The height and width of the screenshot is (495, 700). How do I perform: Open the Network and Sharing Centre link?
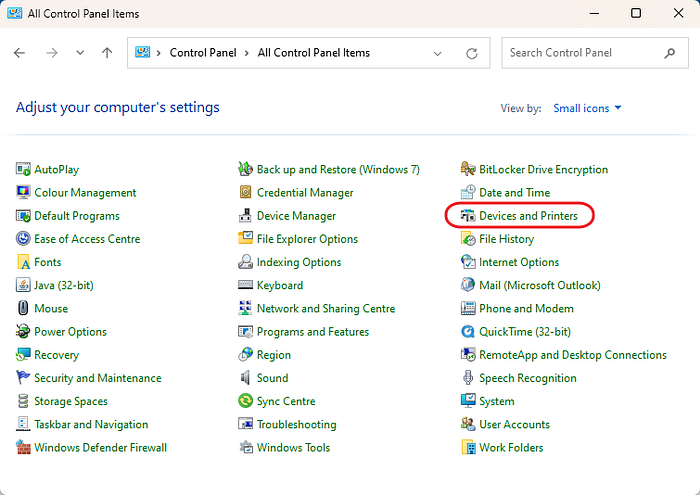[325, 309]
